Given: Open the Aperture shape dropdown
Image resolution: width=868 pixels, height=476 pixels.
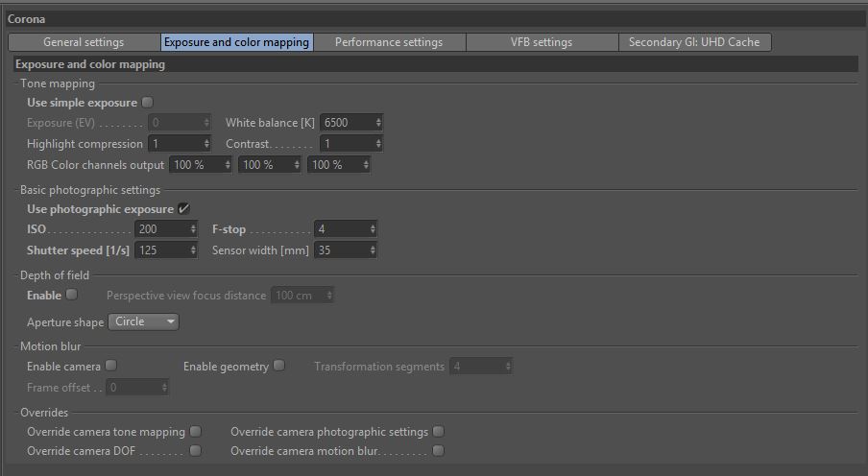Looking at the screenshot, I should tap(143, 322).
